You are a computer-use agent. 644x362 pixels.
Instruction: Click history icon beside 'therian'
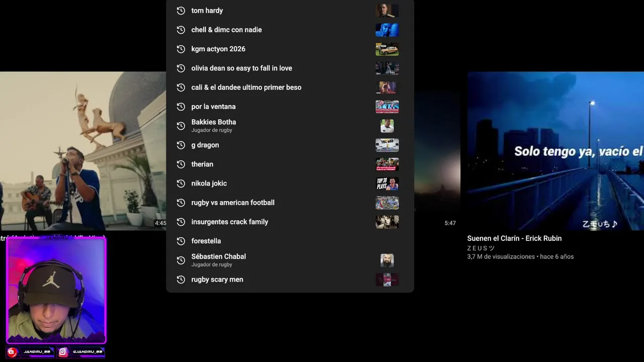pyautogui.click(x=181, y=164)
